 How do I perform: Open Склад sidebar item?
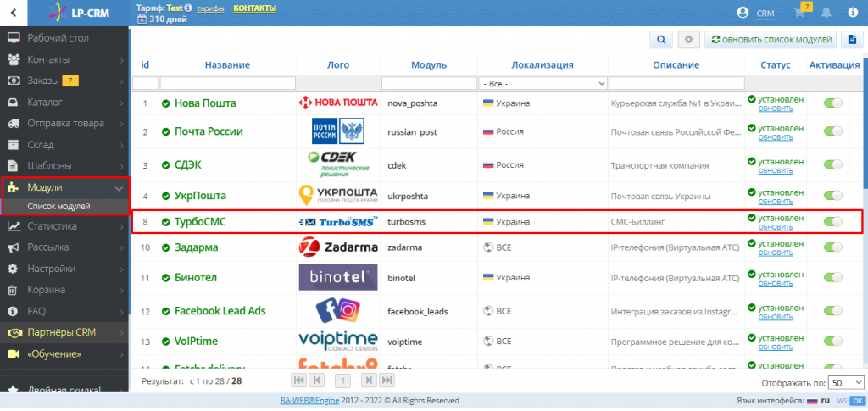64,145
